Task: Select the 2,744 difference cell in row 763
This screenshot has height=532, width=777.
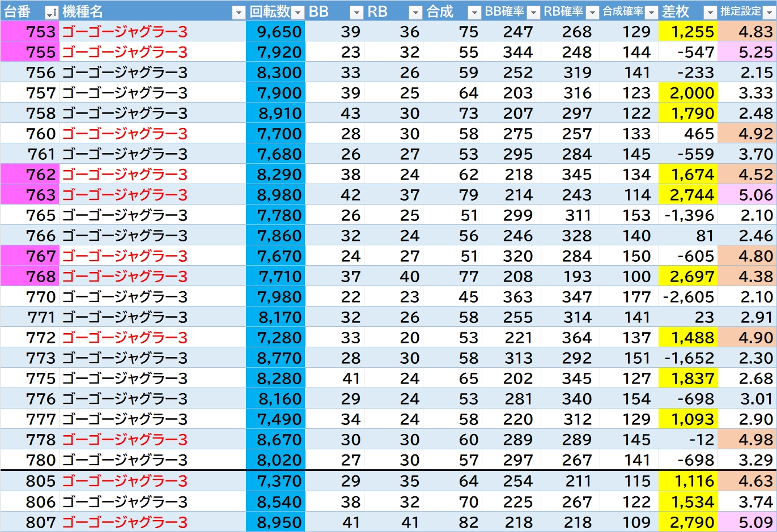Action: pos(689,195)
